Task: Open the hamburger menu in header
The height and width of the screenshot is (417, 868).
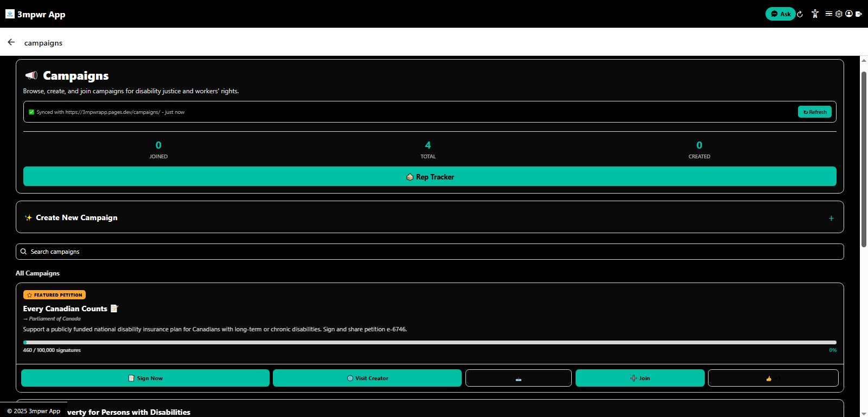Action: (829, 14)
